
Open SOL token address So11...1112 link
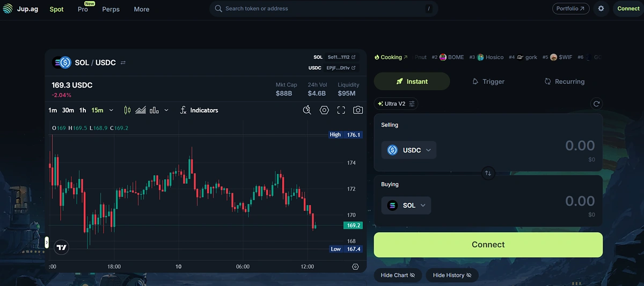click(342, 57)
